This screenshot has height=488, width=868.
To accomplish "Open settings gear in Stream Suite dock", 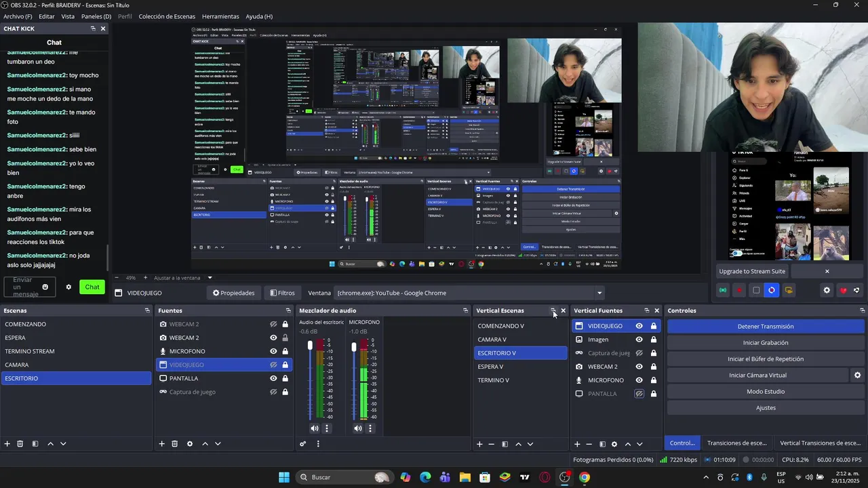I will click(x=827, y=290).
